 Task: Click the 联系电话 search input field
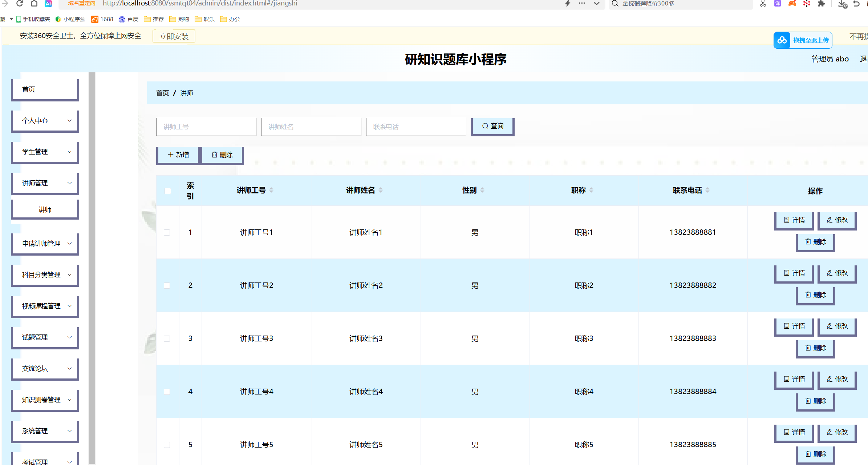pyautogui.click(x=416, y=127)
